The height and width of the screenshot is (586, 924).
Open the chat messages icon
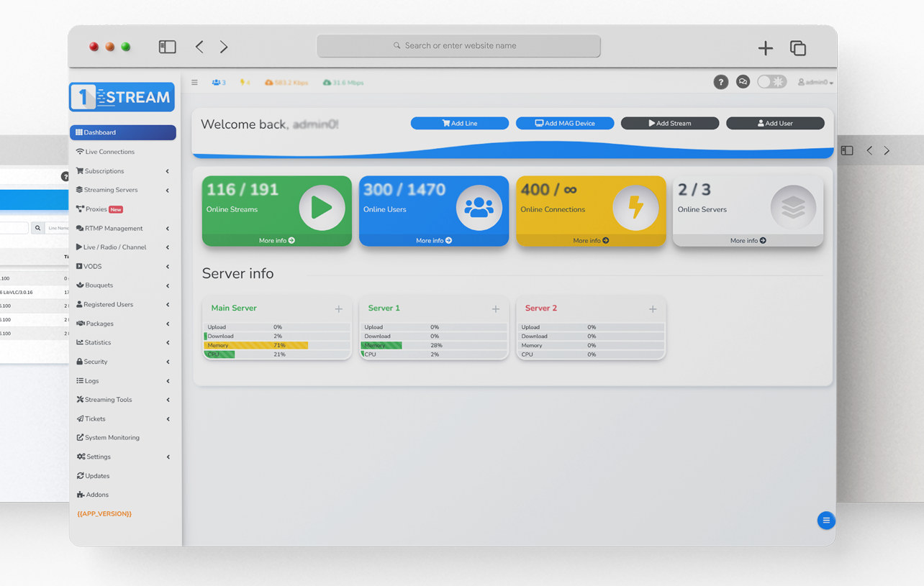click(743, 82)
